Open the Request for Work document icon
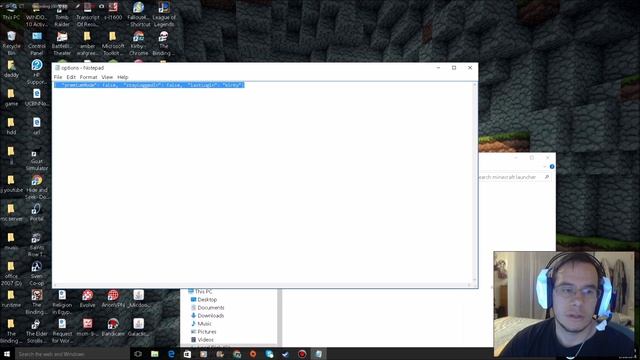 62,330
